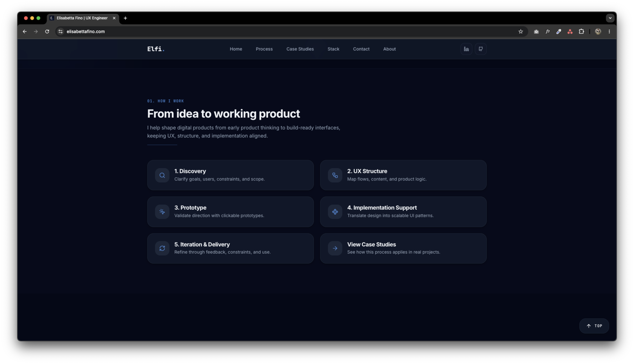Click the red dots extension icon

[x=570, y=32]
